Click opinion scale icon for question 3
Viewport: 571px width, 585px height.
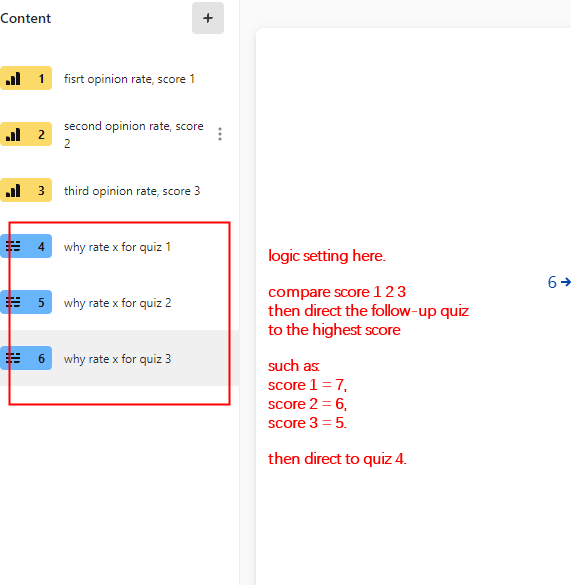(13, 191)
